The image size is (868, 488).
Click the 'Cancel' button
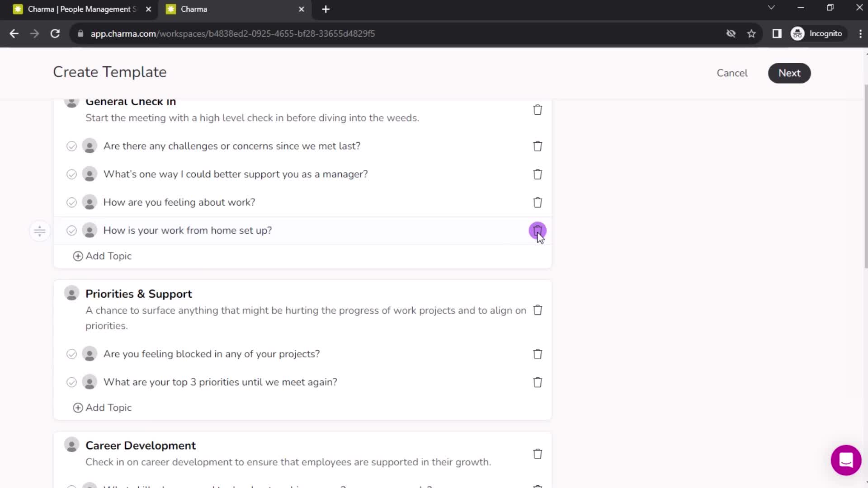tap(732, 73)
